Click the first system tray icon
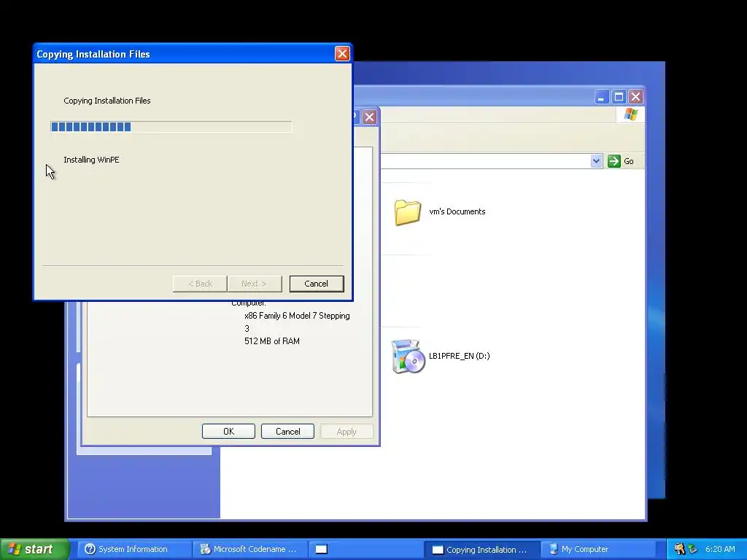The width and height of the screenshot is (747, 560). tap(680, 549)
